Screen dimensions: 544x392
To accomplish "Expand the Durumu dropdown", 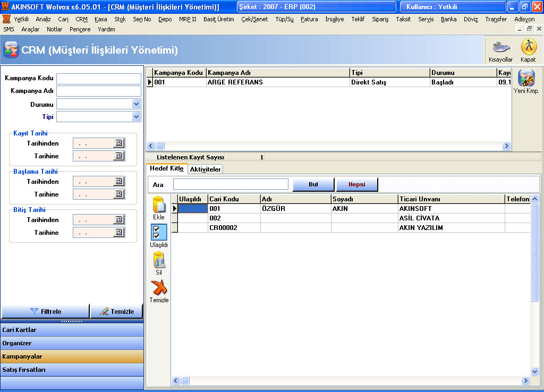I will 137,104.
